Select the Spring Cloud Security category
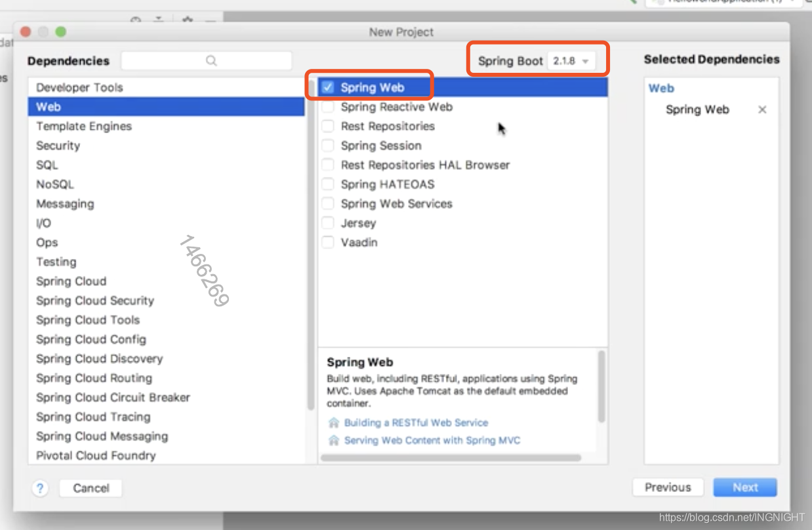 (167, 300)
